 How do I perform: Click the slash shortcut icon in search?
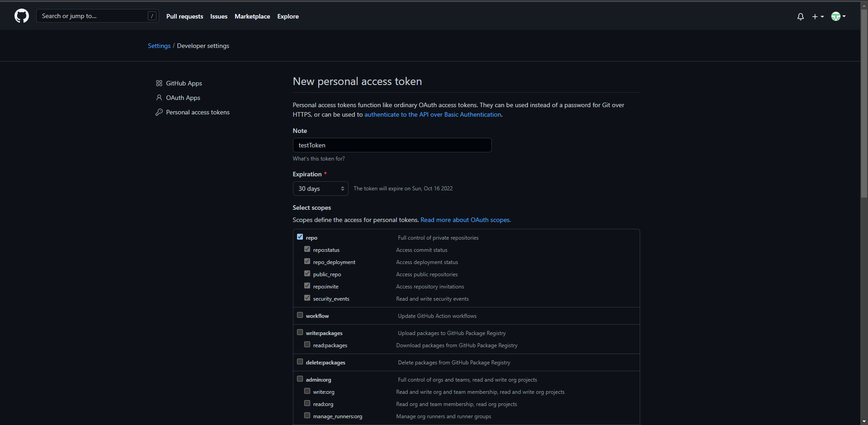click(x=152, y=16)
